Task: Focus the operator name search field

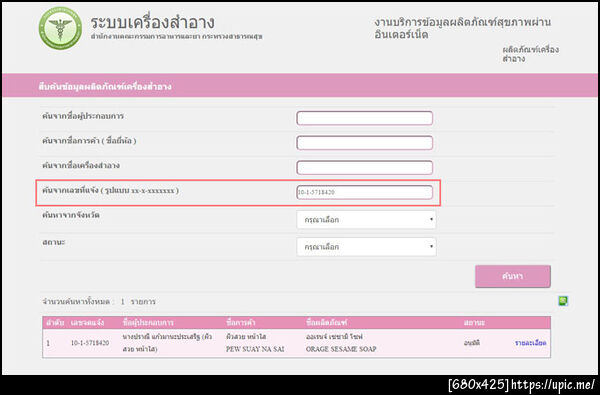Action: click(x=364, y=118)
